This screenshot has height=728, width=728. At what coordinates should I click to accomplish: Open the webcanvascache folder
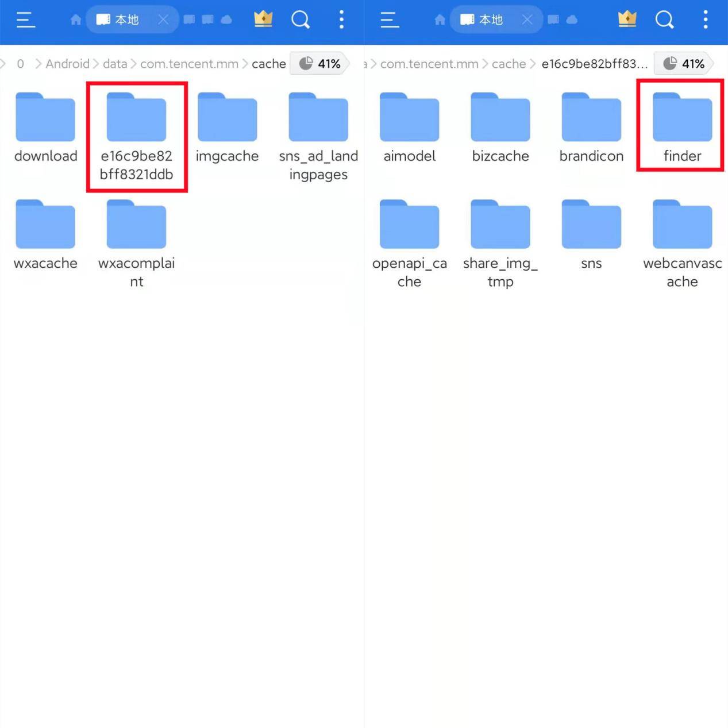[682, 244]
